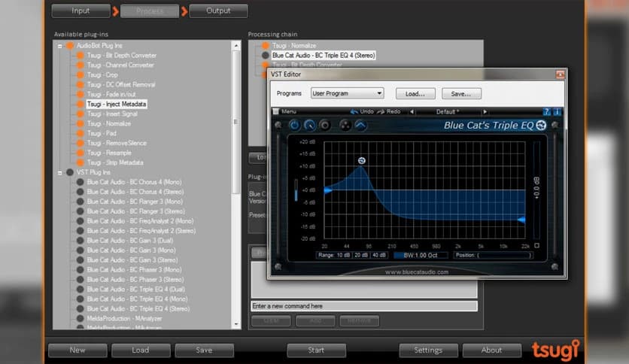Click grey icon beside BC Gain 3 (Dual)
Image resolution: width=629 pixels, height=364 pixels.
tap(80, 241)
